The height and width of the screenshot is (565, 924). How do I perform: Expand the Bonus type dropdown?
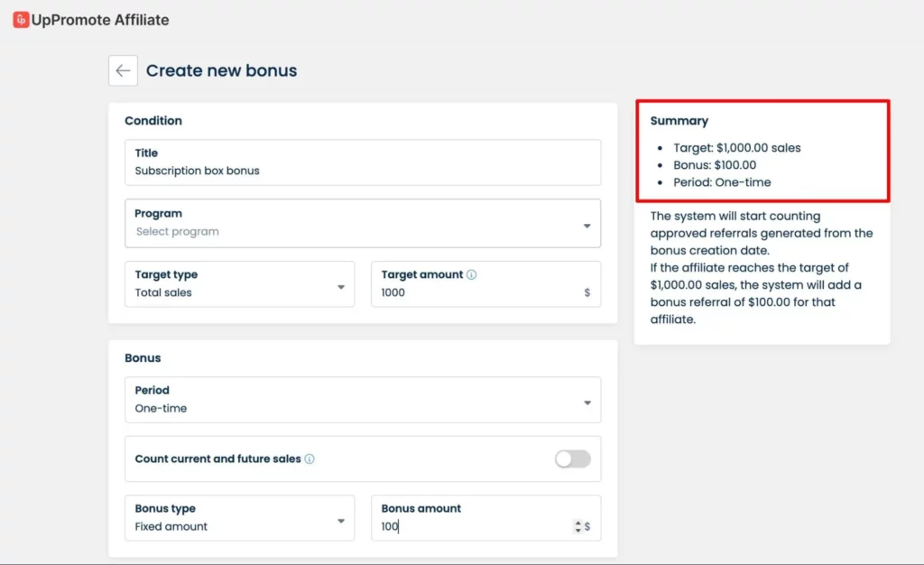(x=239, y=518)
